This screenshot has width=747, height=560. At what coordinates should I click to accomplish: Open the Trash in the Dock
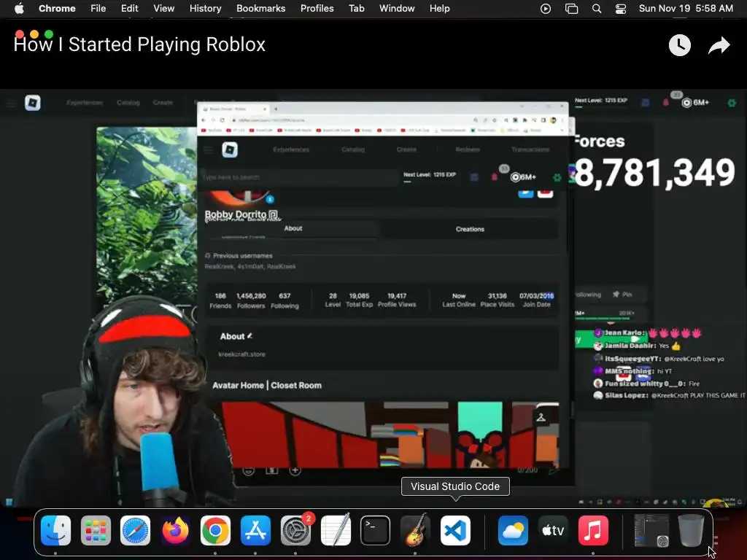pyautogui.click(x=692, y=530)
